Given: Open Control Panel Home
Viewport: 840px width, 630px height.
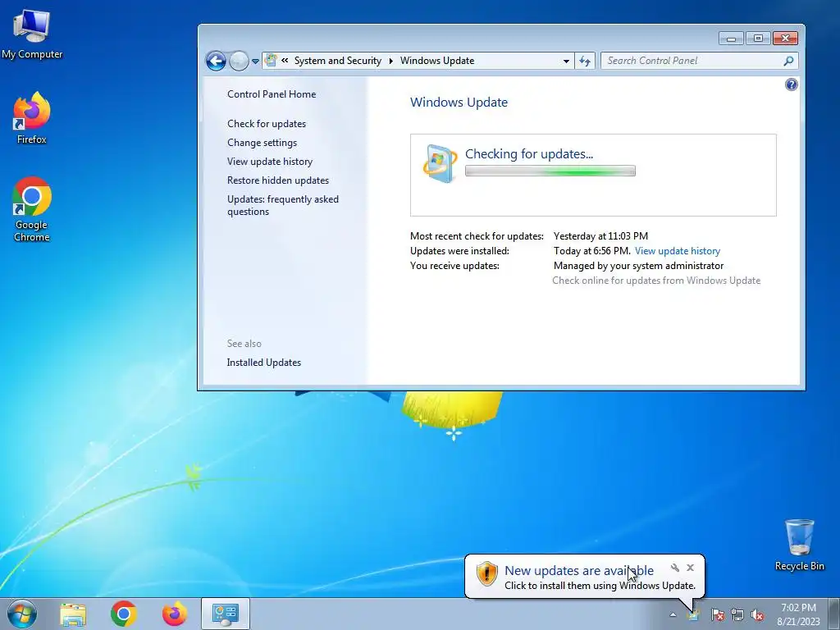Looking at the screenshot, I should pyautogui.click(x=271, y=94).
